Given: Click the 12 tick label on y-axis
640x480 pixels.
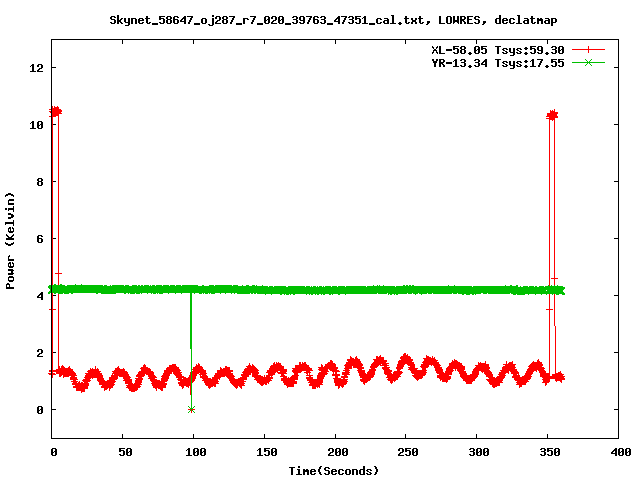Looking at the screenshot, I should click(35, 68).
